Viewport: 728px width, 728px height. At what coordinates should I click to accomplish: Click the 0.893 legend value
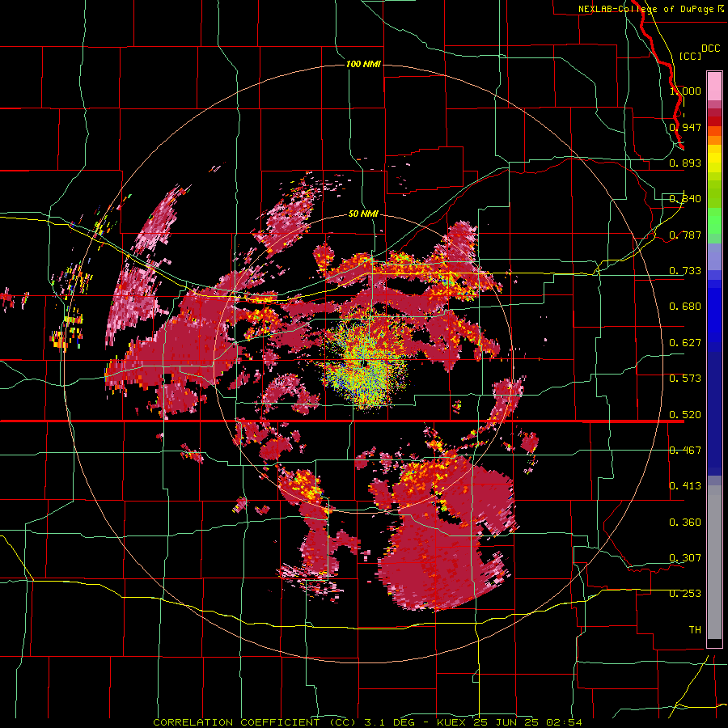click(685, 163)
